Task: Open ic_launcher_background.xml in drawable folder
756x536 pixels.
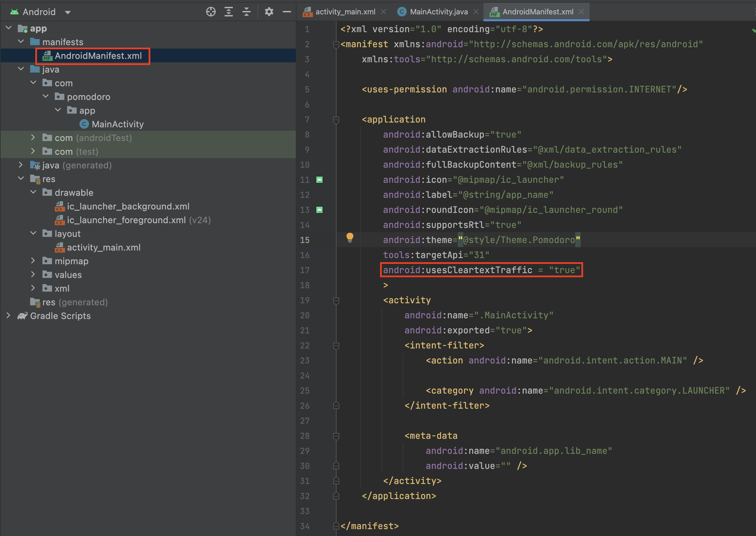Action: point(128,206)
